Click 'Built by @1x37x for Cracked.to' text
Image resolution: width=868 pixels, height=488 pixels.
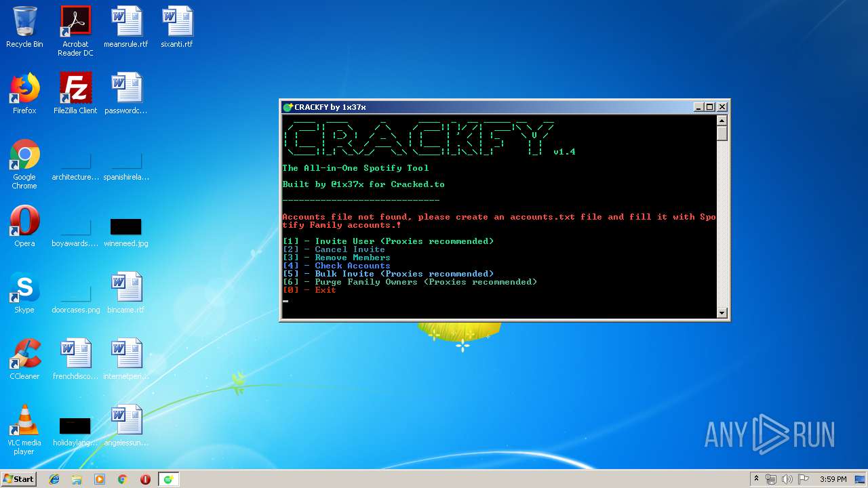tap(363, 184)
